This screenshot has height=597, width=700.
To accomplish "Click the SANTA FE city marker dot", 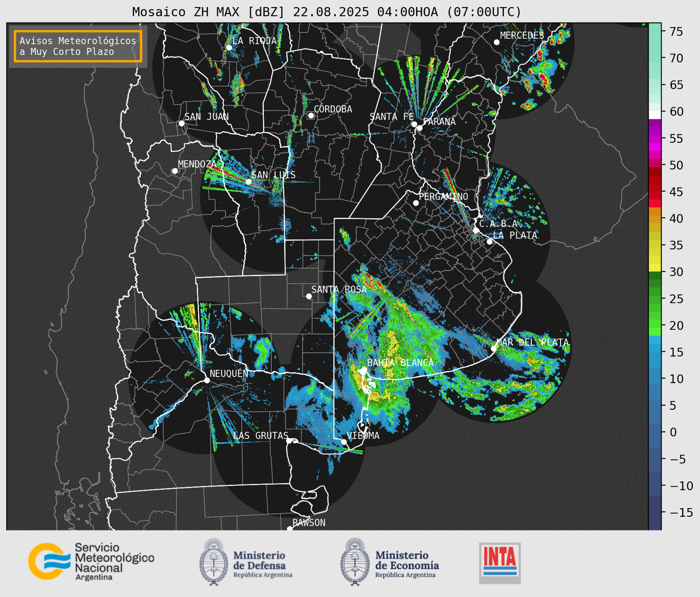I will 414,124.
